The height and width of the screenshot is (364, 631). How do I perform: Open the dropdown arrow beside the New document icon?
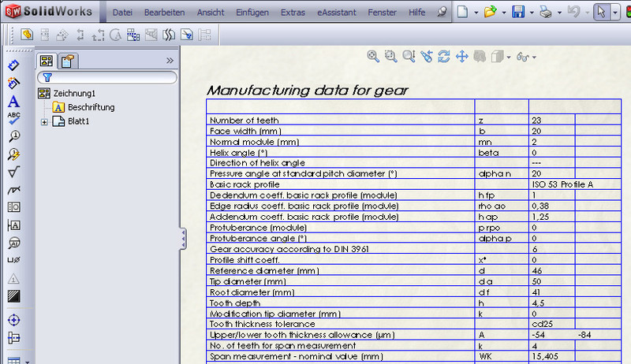(x=476, y=13)
